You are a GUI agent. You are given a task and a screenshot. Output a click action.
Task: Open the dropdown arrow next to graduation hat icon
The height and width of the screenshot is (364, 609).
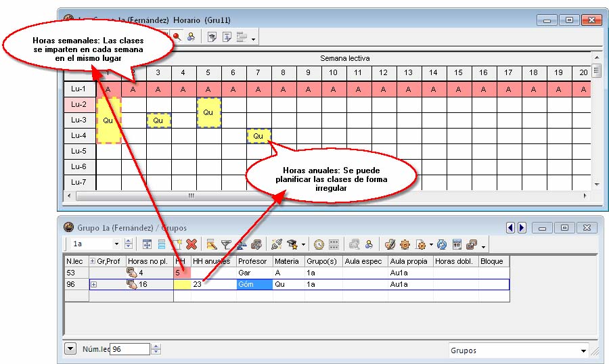point(303,245)
